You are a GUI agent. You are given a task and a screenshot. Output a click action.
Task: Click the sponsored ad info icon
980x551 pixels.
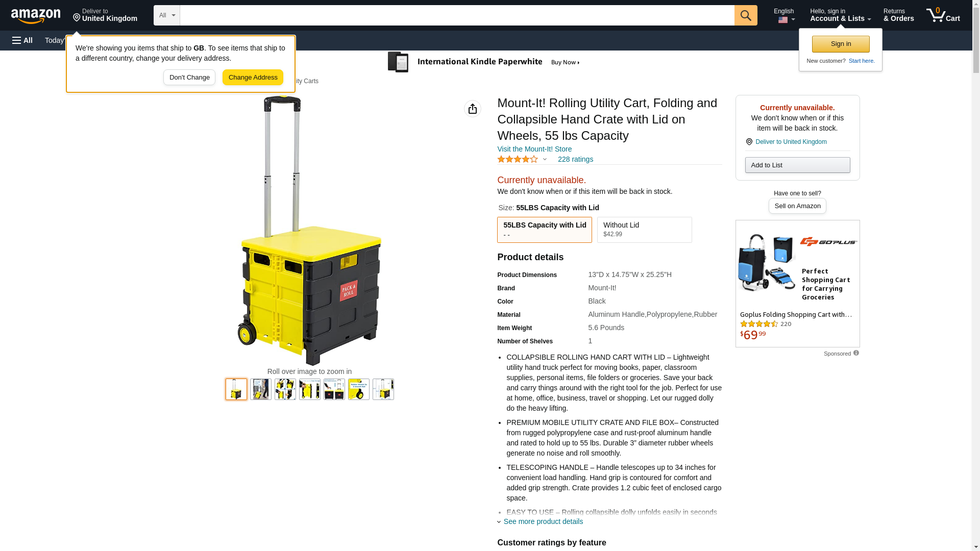pyautogui.click(x=856, y=353)
